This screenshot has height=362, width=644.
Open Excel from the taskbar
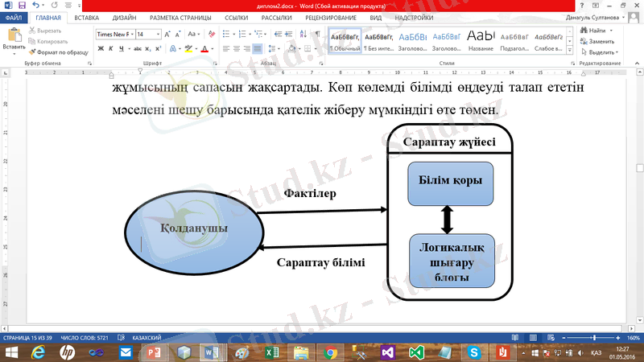click(x=270, y=352)
